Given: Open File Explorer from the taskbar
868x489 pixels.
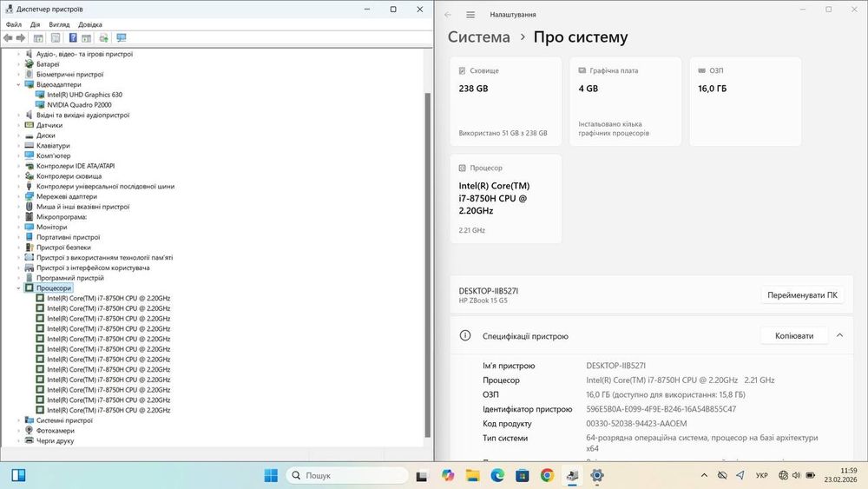Looking at the screenshot, I should pos(472,475).
